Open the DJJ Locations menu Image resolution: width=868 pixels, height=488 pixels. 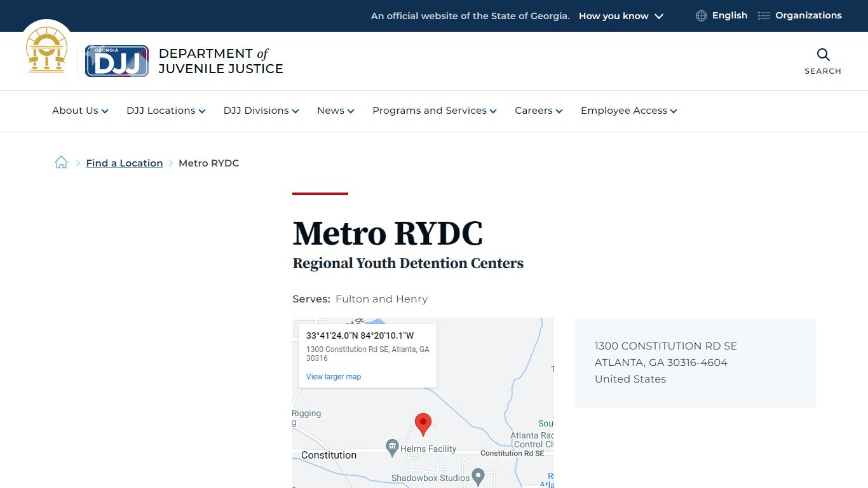[x=166, y=111]
